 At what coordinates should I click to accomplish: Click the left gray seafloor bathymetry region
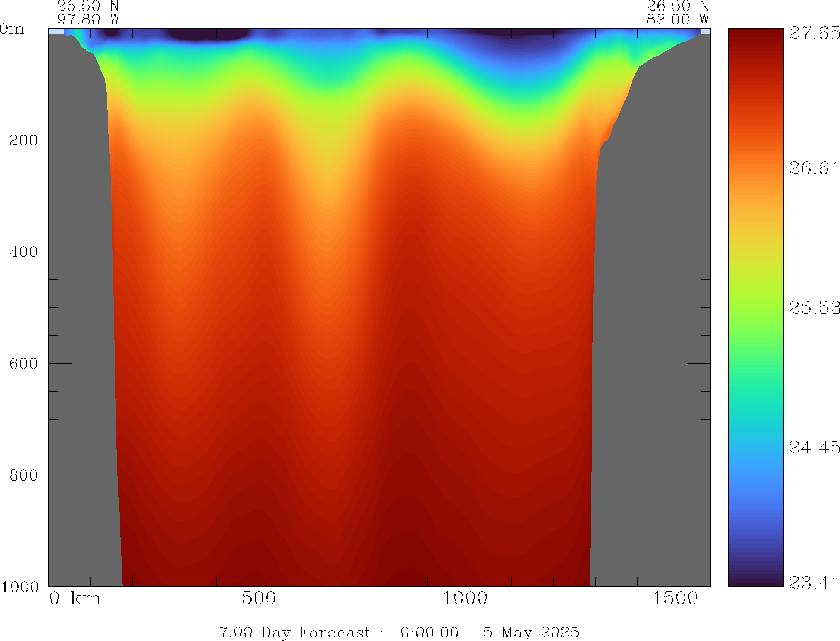pos(80,311)
